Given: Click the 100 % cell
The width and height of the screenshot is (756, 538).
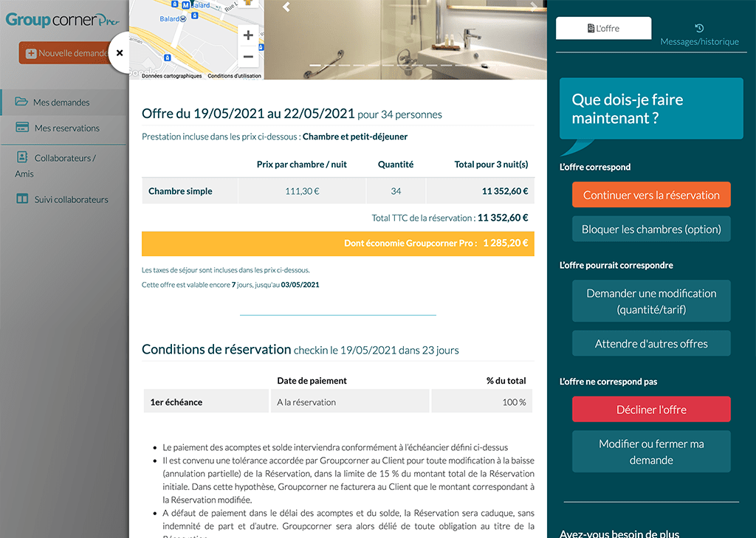Looking at the screenshot, I should pyautogui.click(x=481, y=401).
